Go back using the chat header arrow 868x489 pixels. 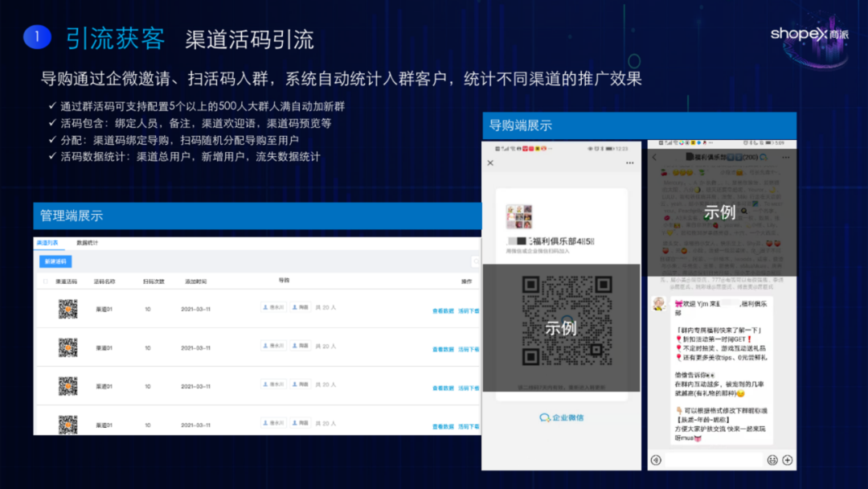click(x=655, y=158)
